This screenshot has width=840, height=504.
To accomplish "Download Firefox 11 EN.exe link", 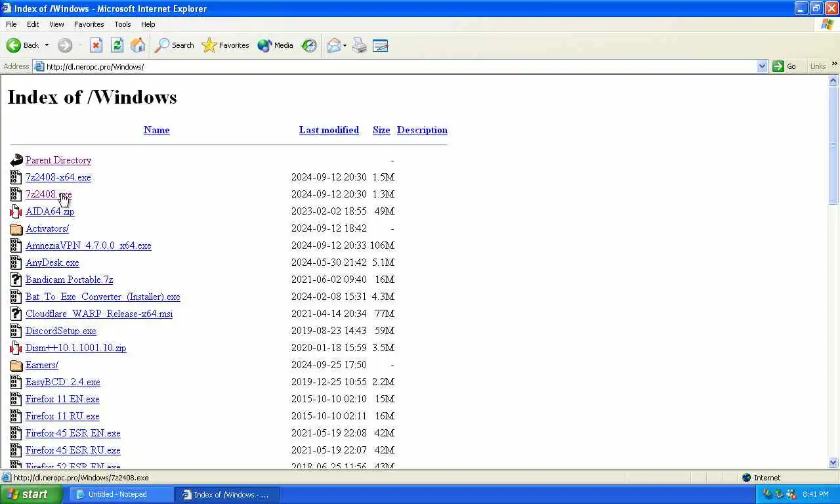I will click(x=62, y=399).
